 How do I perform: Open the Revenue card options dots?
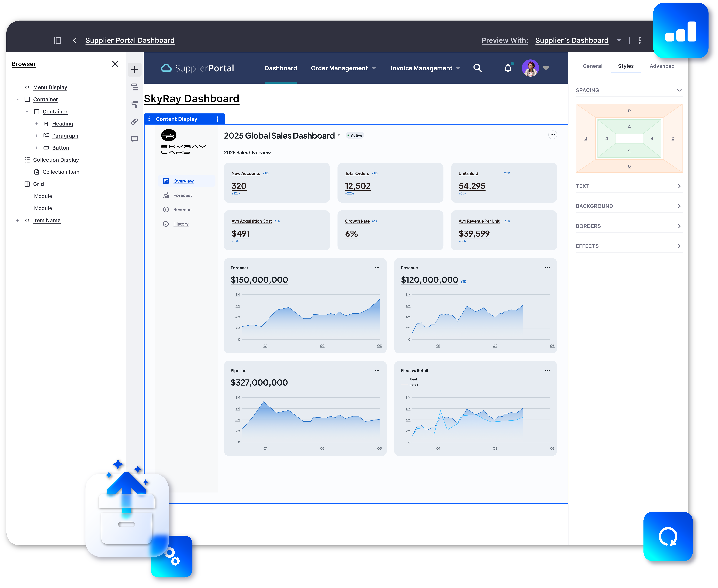coord(547,268)
